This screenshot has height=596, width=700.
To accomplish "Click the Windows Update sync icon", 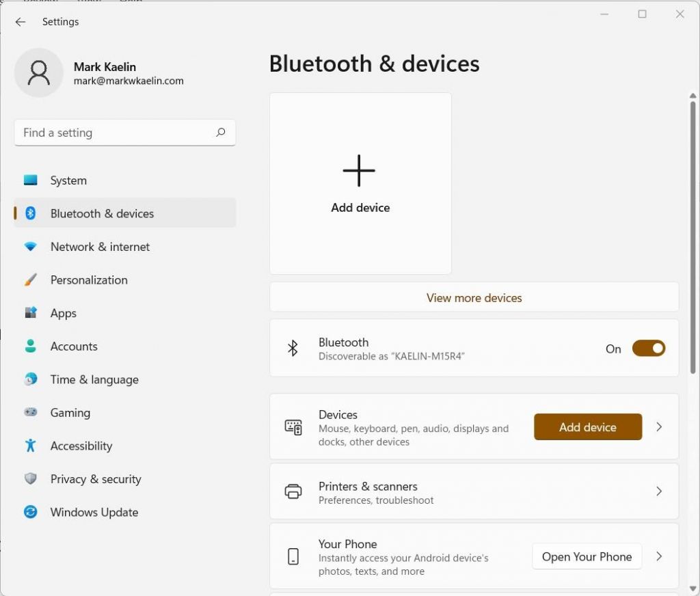I will [31, 512].
